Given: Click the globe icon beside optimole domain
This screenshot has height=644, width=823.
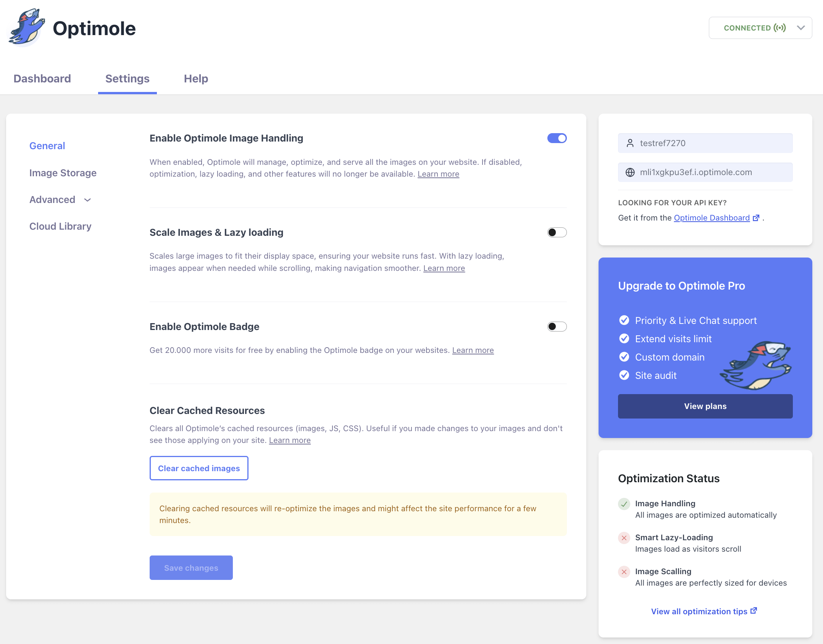Looking at the screenshot, I should [x=630, y=172].
